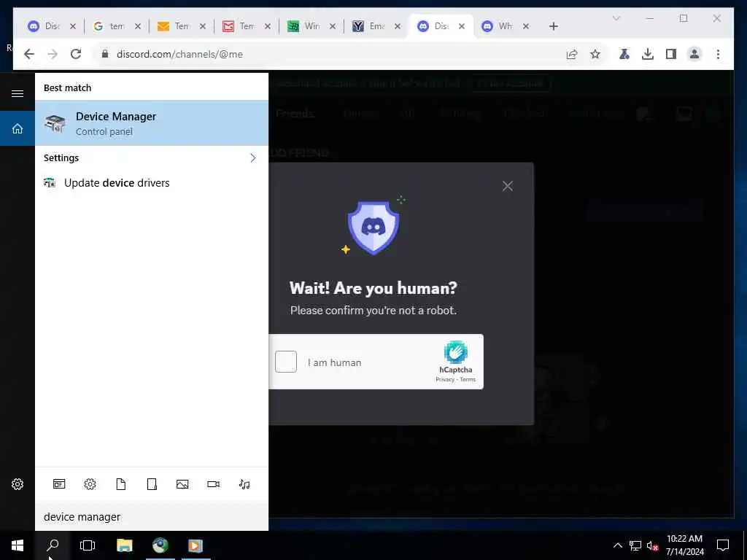
Task: Click the muted volume tray icon
Action: pyautogui.click(x=652, y=545)
